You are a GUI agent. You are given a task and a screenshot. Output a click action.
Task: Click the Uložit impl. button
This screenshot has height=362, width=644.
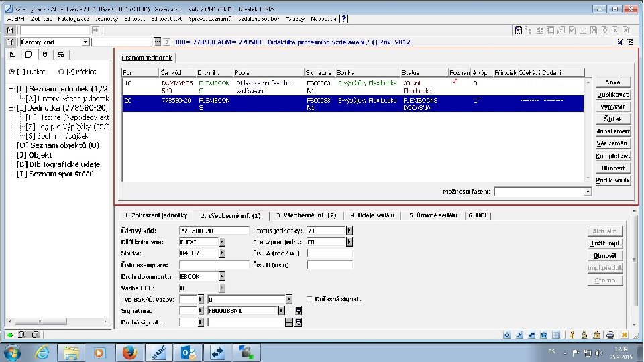[x=605, y=243]
